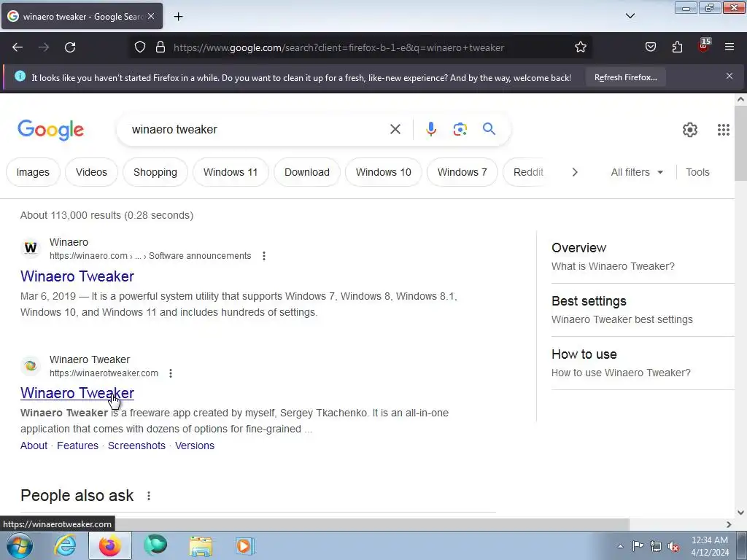
Task: Open the tracking protection shield icon
Action: 139,47
